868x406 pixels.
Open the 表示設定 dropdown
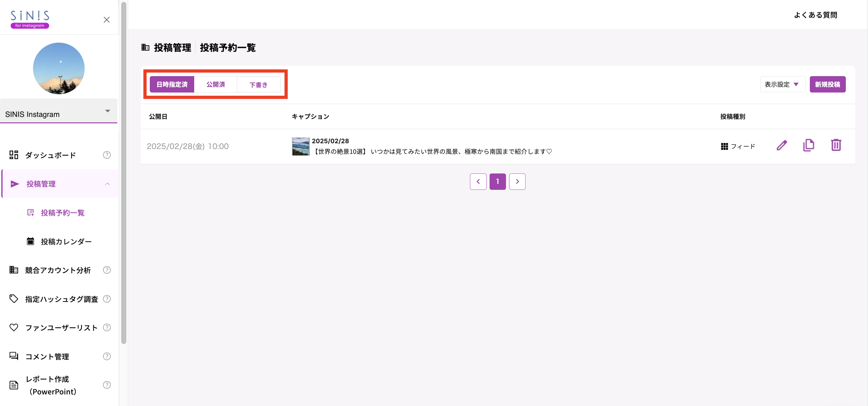pyautogui.click(x=782, y=84)
